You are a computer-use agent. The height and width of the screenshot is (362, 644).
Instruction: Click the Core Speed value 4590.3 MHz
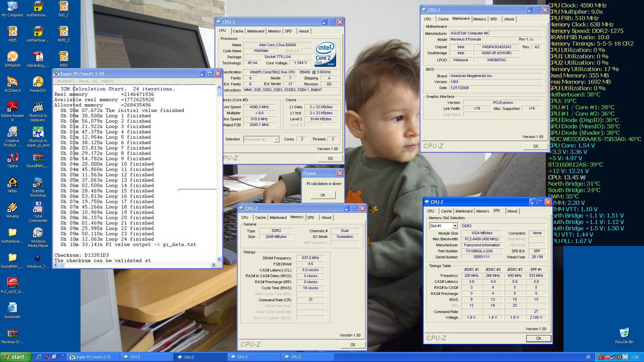coord(259,107)
